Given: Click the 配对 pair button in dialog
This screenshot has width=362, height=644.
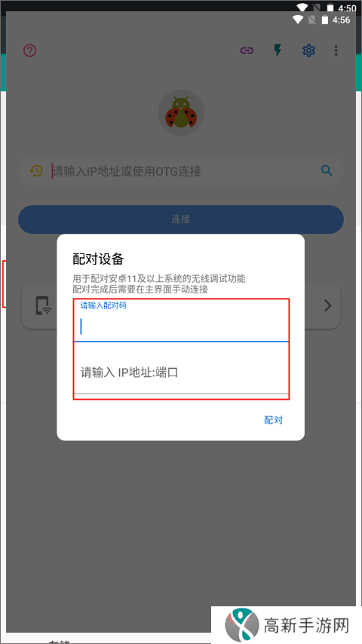Looking at the screenshot, I should point(273,420).
